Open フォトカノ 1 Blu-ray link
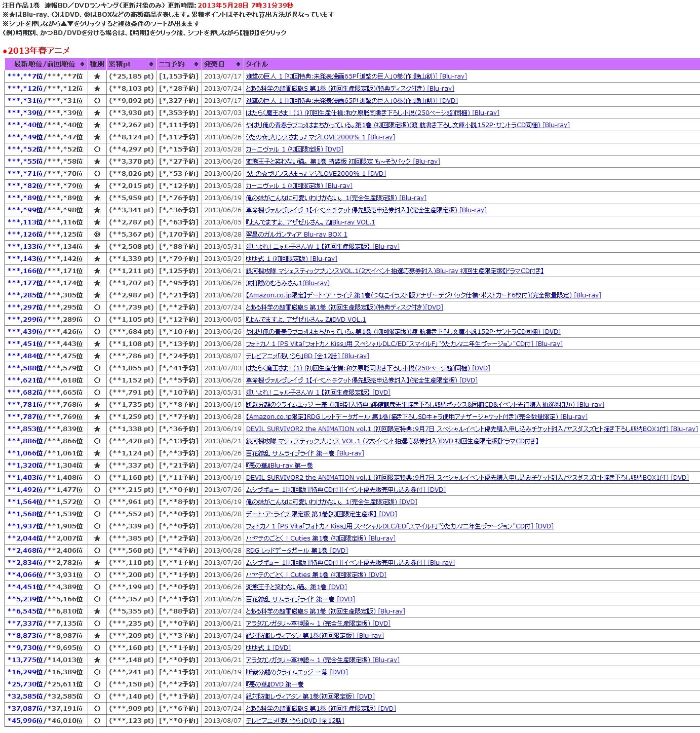The width and height of the screenshot is (700, 733). [x=404, y=344]
